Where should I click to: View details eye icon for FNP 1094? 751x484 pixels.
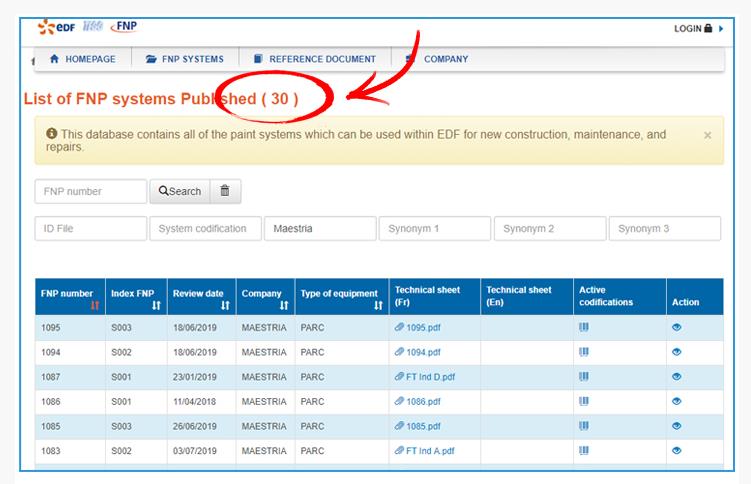click(677, 352)
